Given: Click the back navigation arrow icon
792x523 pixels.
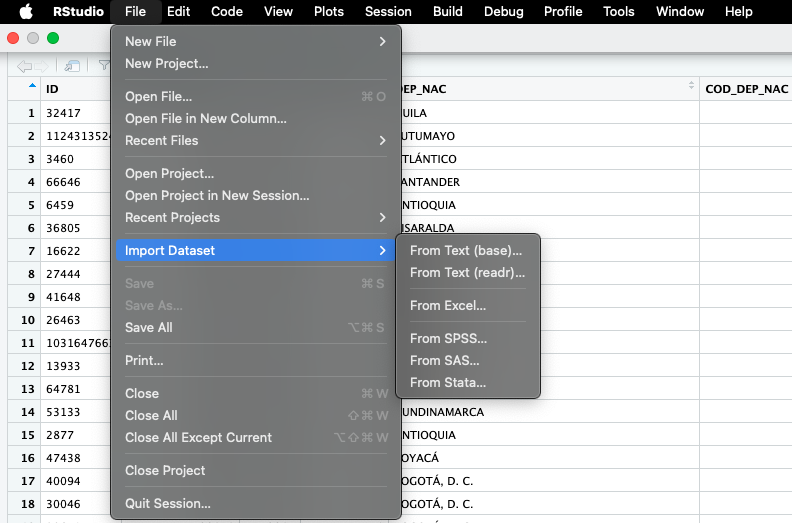Looking at the screenshot, I should pos(24,66).
